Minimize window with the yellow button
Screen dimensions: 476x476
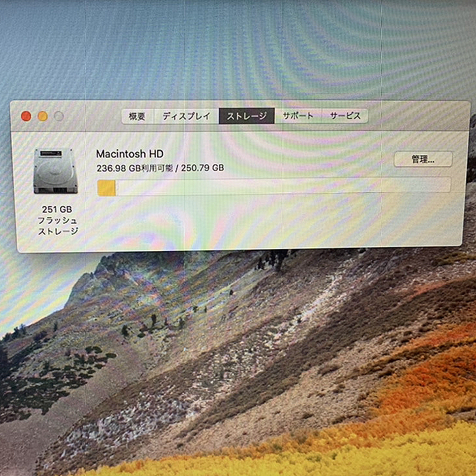pyautogui.click(x=42, y=116)
